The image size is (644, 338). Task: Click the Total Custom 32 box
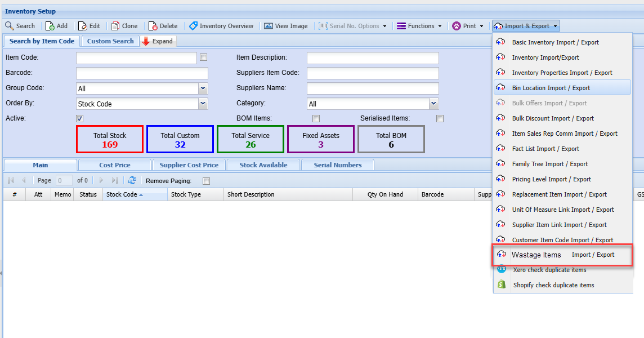pyautogui.click(x=180, y=139)
